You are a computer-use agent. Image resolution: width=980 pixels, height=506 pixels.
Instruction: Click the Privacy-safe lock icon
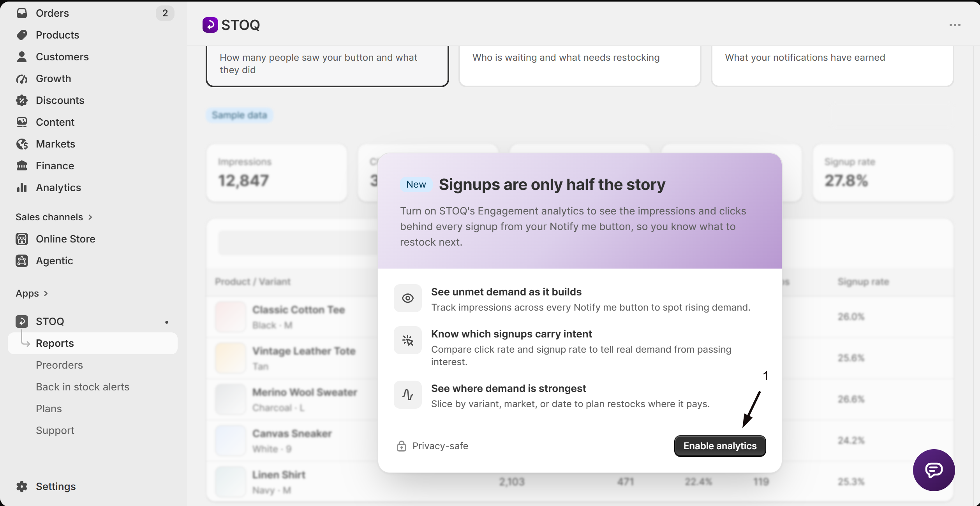coord(402,446)
